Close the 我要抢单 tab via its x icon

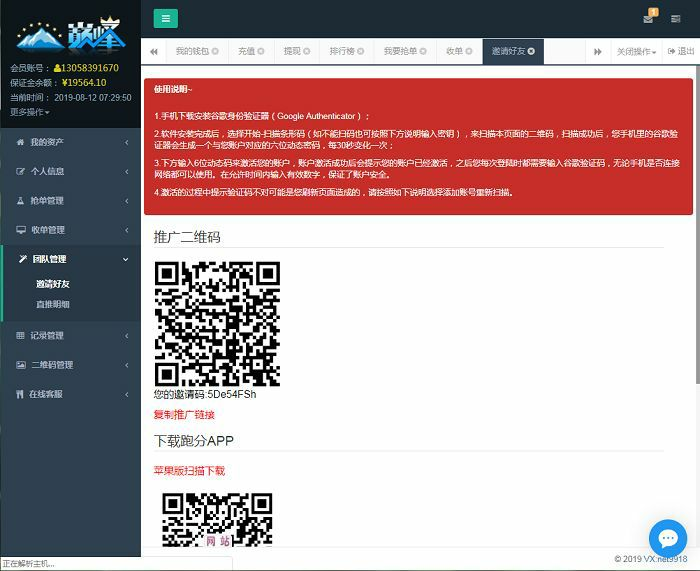pos(423,51)
